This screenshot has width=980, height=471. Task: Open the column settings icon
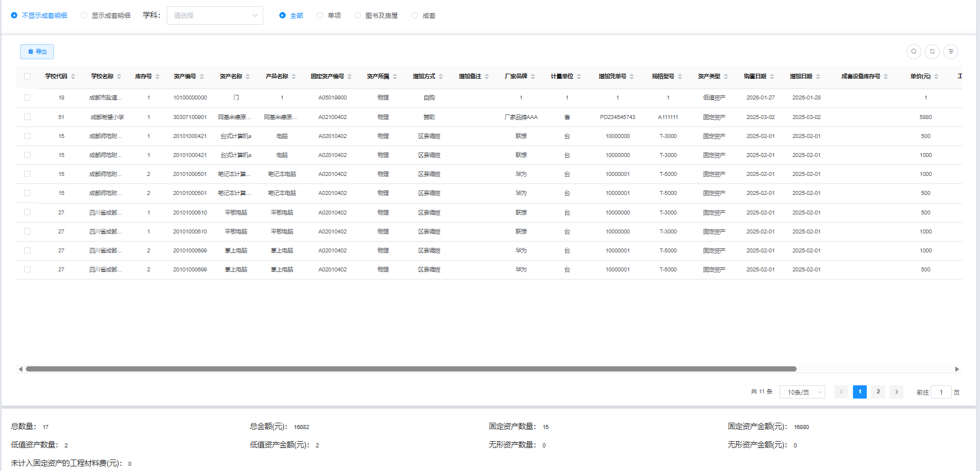[951, 52]
